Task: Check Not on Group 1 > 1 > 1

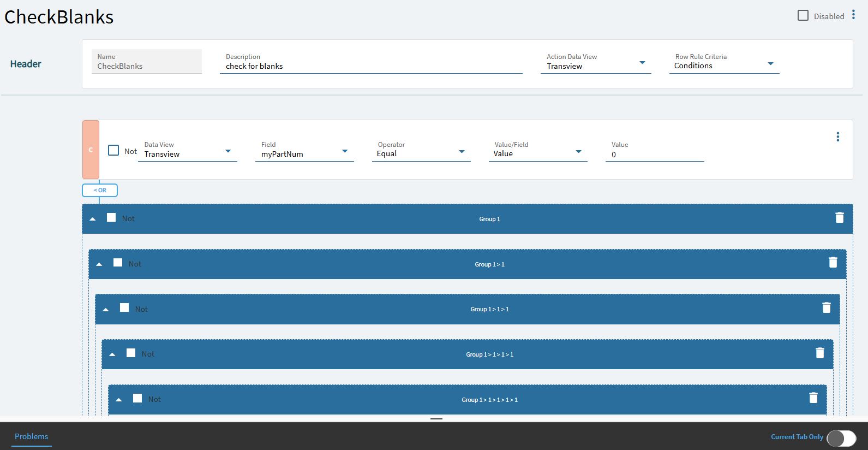Action: (x=124, y=308)
